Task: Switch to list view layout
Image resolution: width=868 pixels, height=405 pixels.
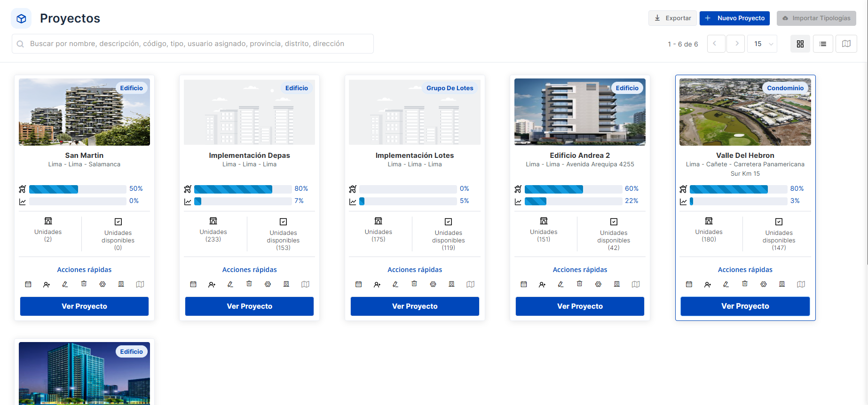Action: click(823, 44)
